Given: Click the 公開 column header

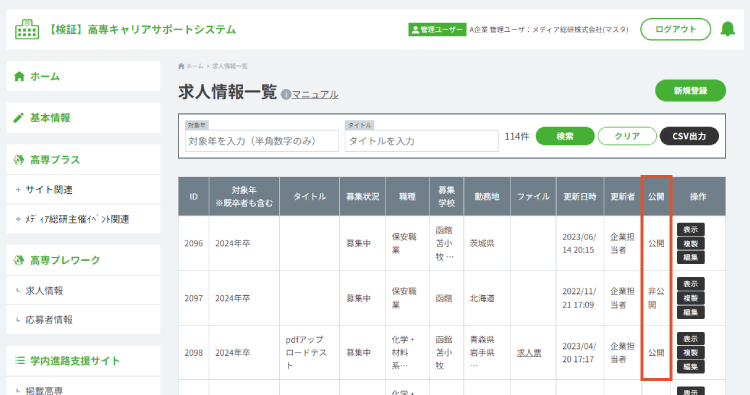Looking at the screenshot, I should click(x=656, y=197).
